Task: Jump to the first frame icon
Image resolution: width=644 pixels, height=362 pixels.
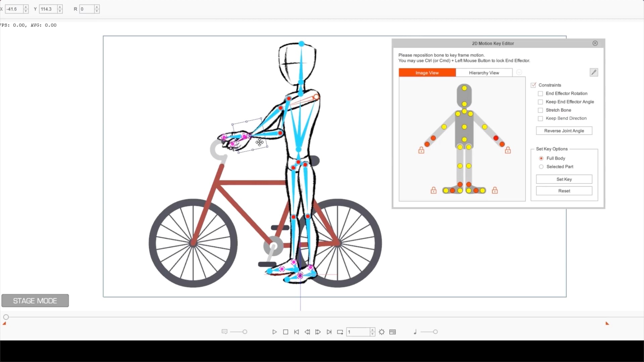Action: [297, 332]
